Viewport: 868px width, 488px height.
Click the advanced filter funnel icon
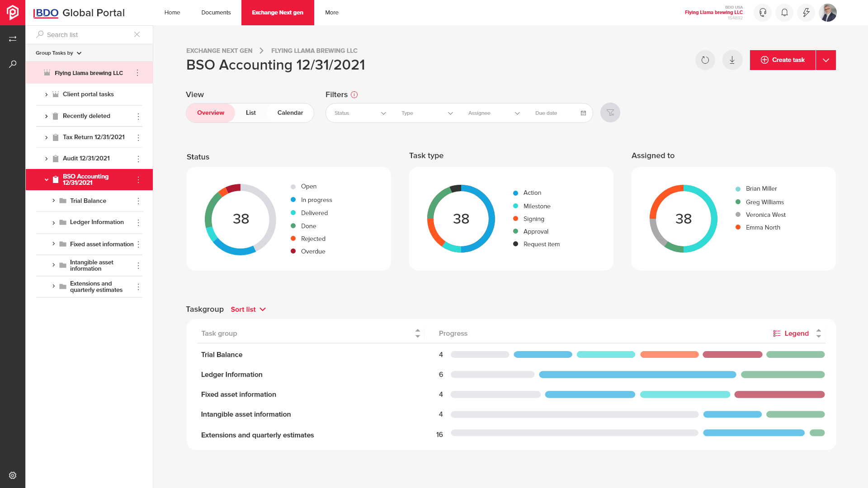610,113
